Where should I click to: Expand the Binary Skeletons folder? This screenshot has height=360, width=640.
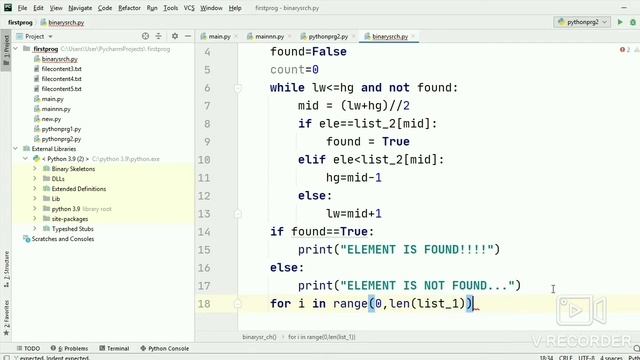tap(35, 169)
